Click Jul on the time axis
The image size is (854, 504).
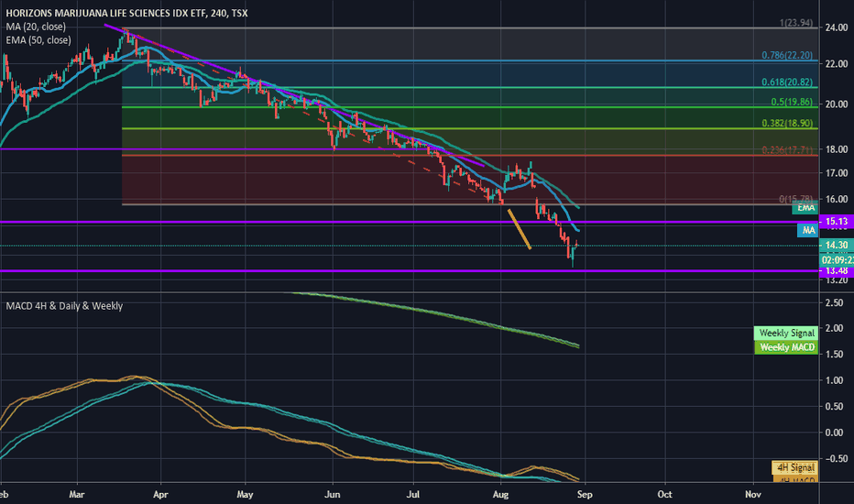413,495
